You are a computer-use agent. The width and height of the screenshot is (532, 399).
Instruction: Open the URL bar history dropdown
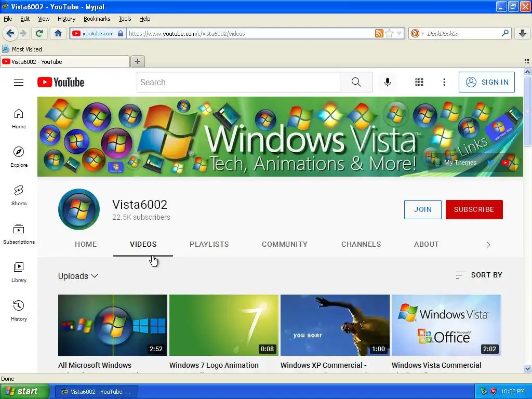[x=400, y=33]
